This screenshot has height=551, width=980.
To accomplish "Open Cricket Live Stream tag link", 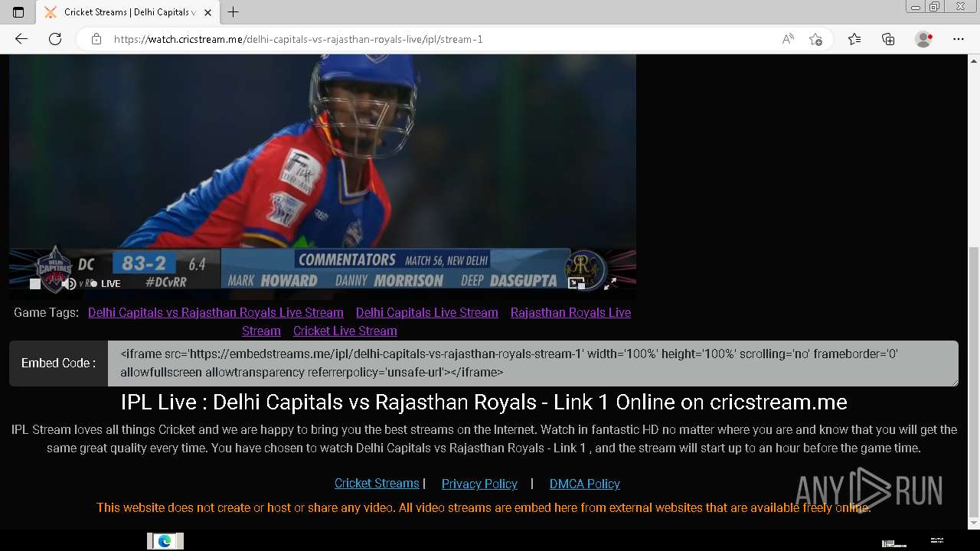I will pyautogui.click(x=345, y=331).
